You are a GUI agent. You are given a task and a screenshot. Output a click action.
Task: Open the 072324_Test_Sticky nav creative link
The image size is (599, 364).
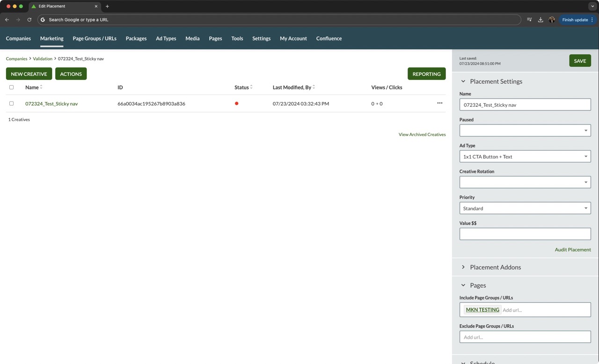click(51, 103)
